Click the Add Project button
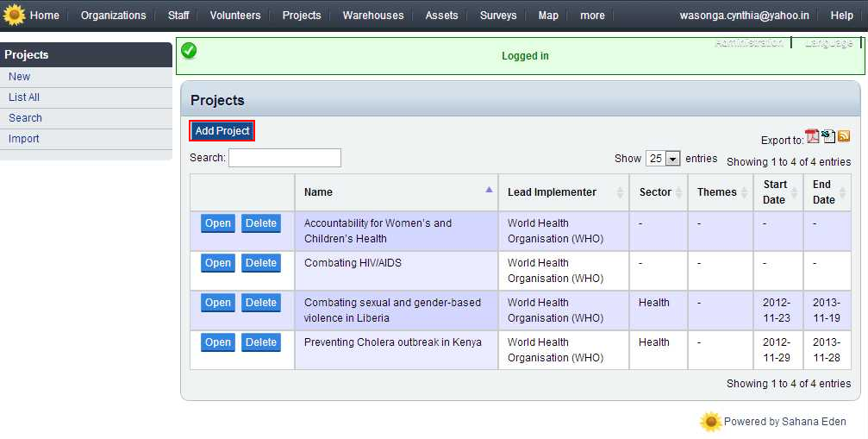Image resolution: width=868 pixels, height=439 pixels. tap(222, 131)
